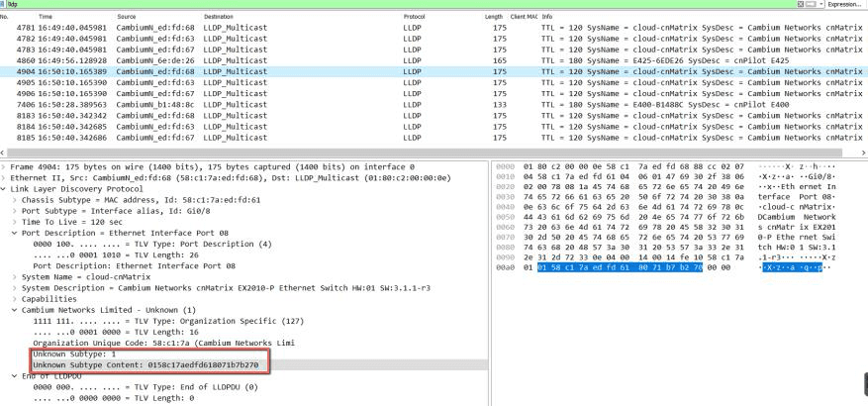Image resolution: width=868 pixels, height=406 pixels.
Task: Collapse the Cambium Networks Limited node
Action: click(x=15, y=310)
